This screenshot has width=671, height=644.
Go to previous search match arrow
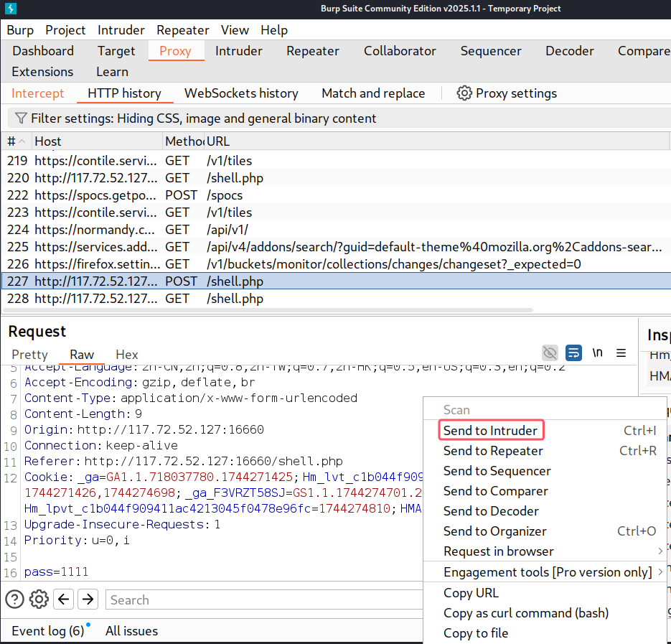pos(64,599)
